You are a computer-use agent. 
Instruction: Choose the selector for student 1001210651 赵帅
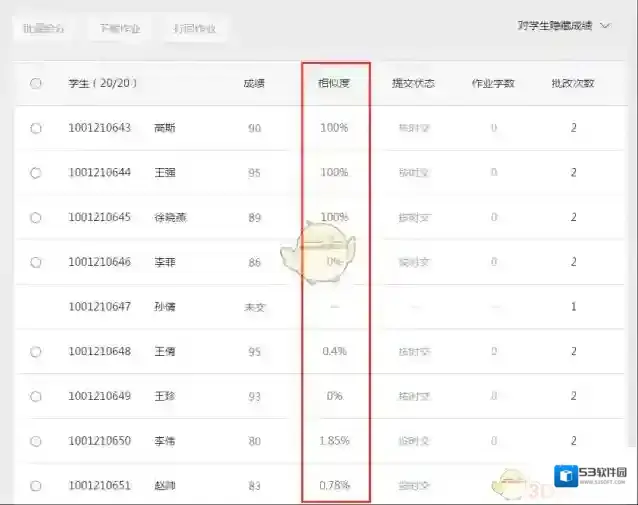click(x=36, y=486)
